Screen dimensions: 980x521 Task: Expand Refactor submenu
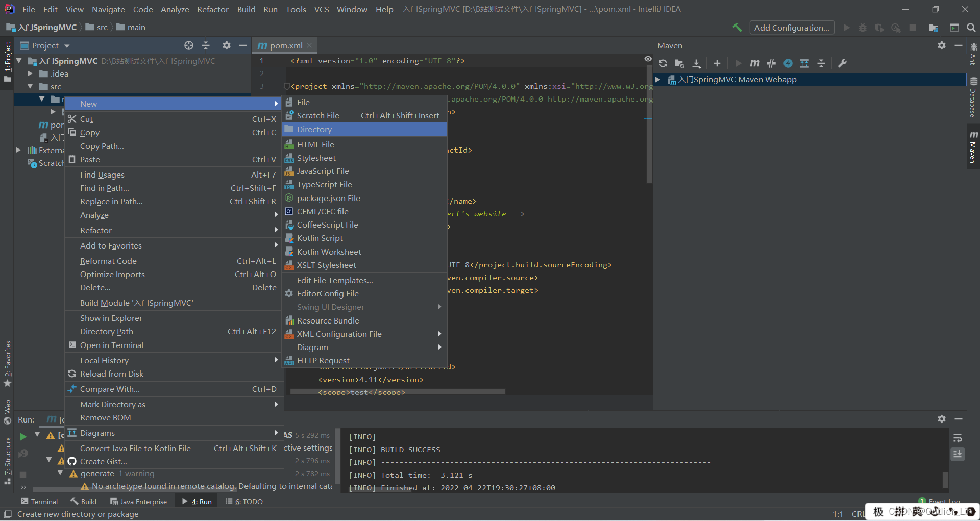174,230
